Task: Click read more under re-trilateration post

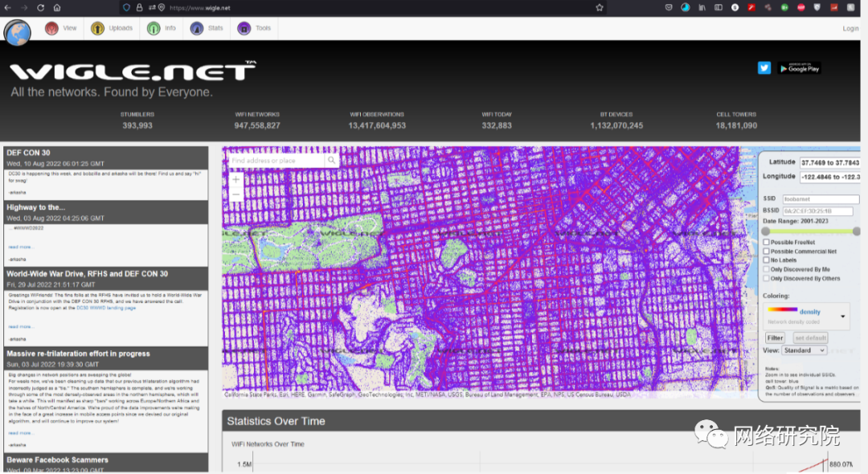Action: (x=20, y=433)
